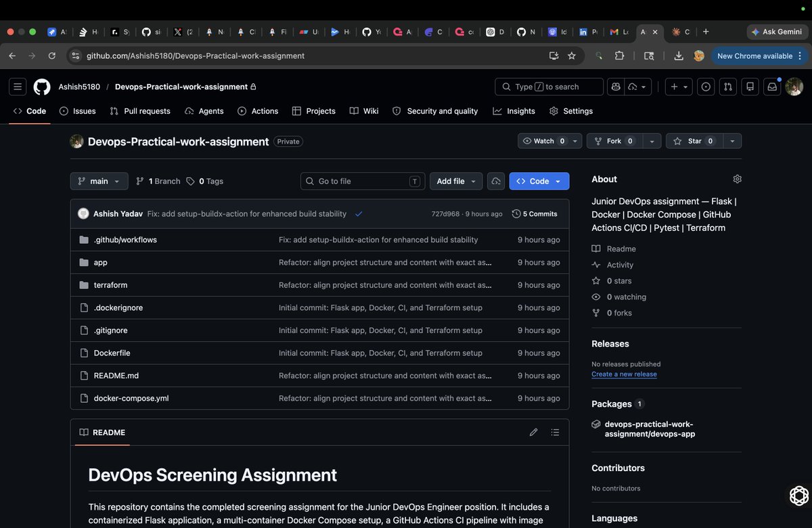Viewport: 812px width, 528px height.
Task: View the 5 Commits history
Action: [x=535, y=214]
